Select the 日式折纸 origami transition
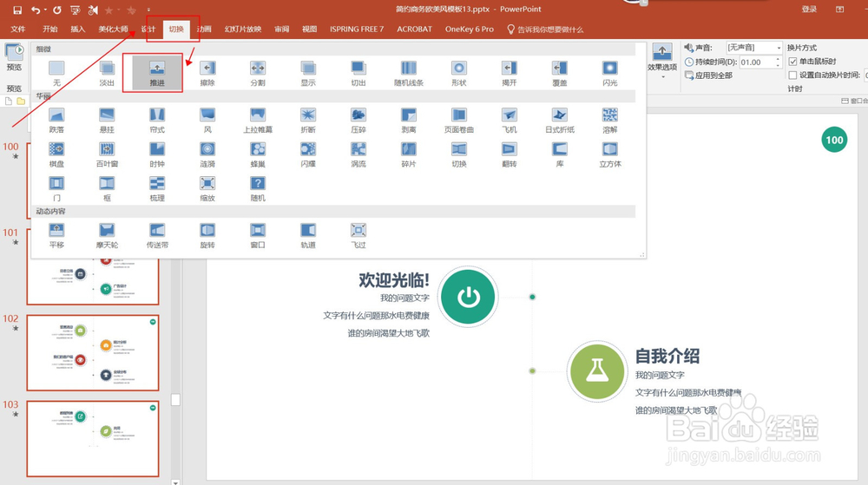The height and width of the screenshot is (485, 868). (560, 120)
